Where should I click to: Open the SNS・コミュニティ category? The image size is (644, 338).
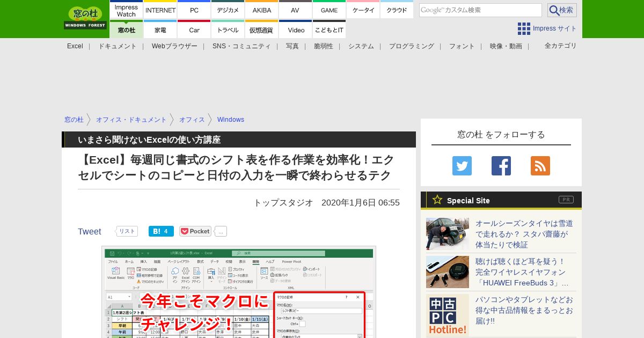(x=241, y=46)
